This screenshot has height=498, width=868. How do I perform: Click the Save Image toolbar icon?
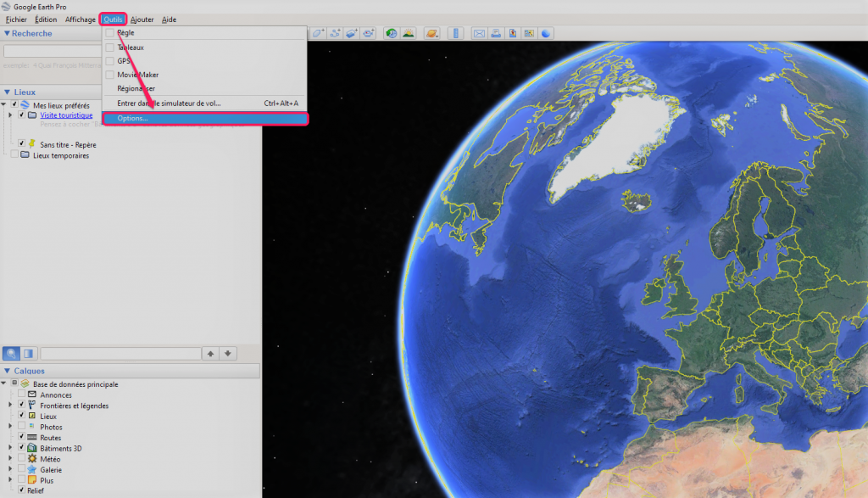point(513,33)
